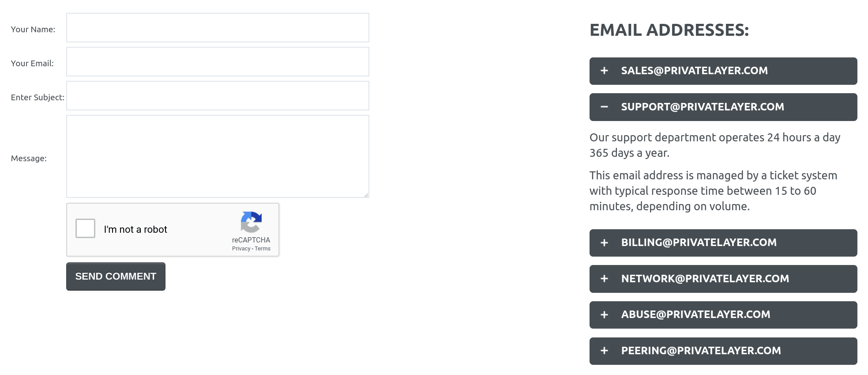Expand the SALES@PRIVATELAYER.COM section

[723, 71]
